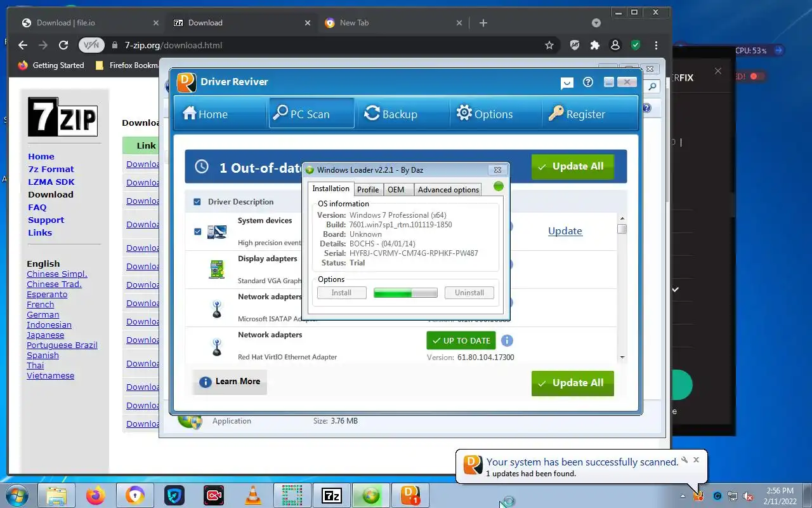
Task: Click the upper Update All button
Action: tap(573, 167)
